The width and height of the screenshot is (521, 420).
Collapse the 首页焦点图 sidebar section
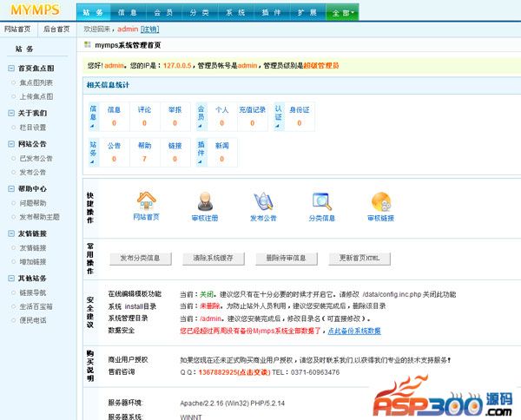[x=11, y=68]
